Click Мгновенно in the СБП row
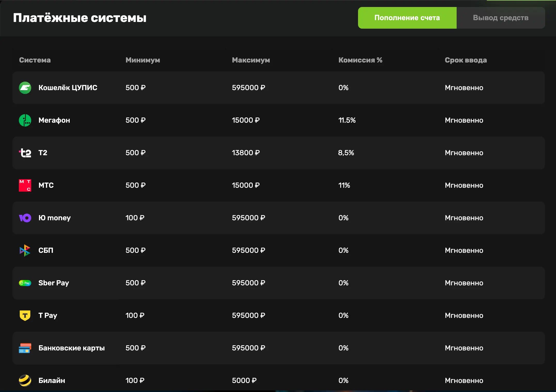Screen dimensions: 556x392 click(x=464, y=250)
